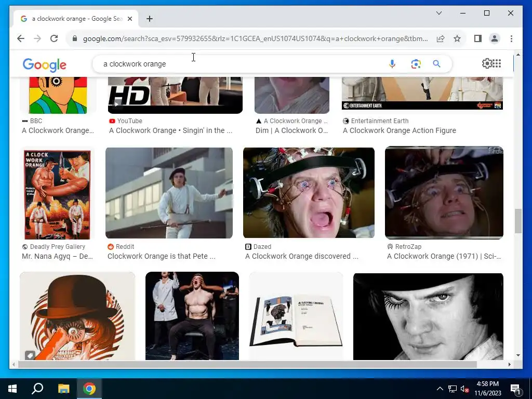The width and height of the screenshot is (532, 399).
Task: Start voice search with microphone icon
Action: (392, 64)
